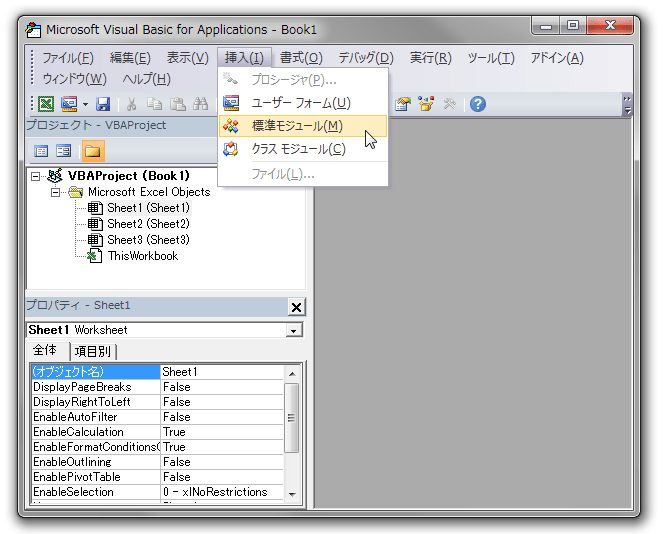The height and width of the screenshot is (534, 663).
Task: Choose 標準モジュール(M) from Insert menu
Action: (x=303, y=126)
